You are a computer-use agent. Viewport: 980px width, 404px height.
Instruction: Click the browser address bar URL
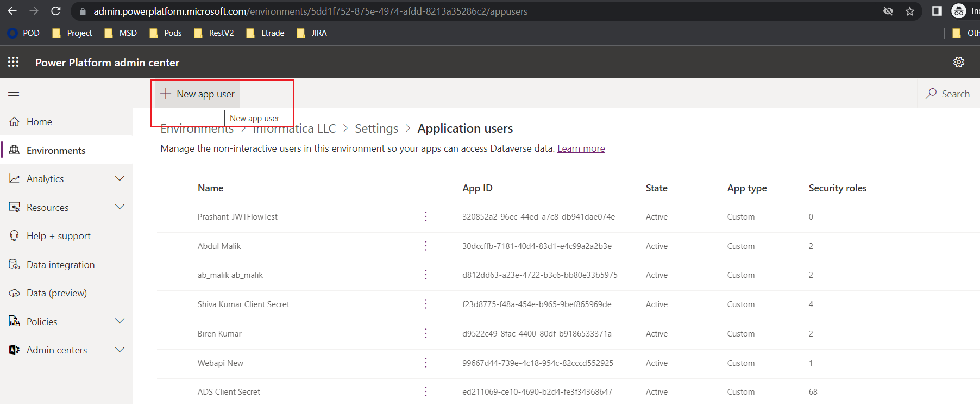click(x=310, y=11)
